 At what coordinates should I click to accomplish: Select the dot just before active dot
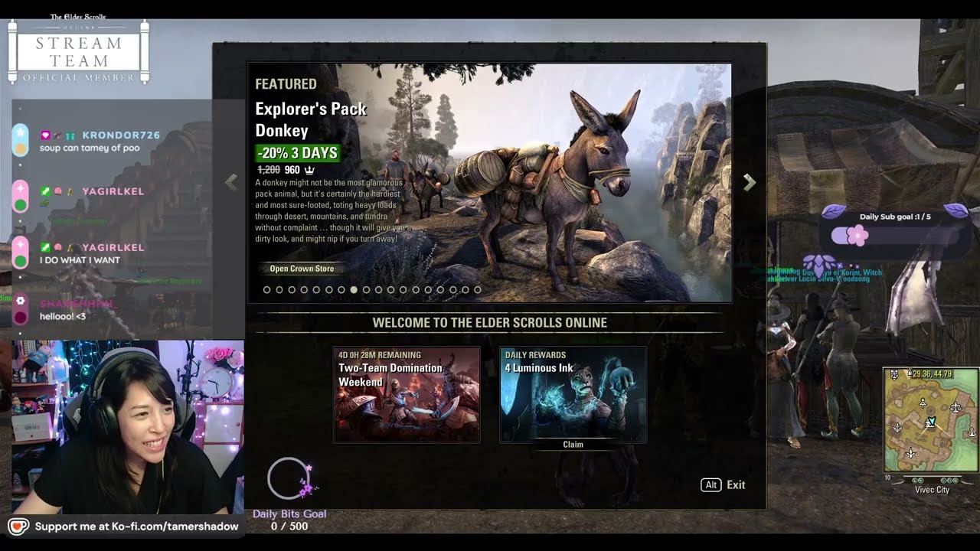(341, 290)
